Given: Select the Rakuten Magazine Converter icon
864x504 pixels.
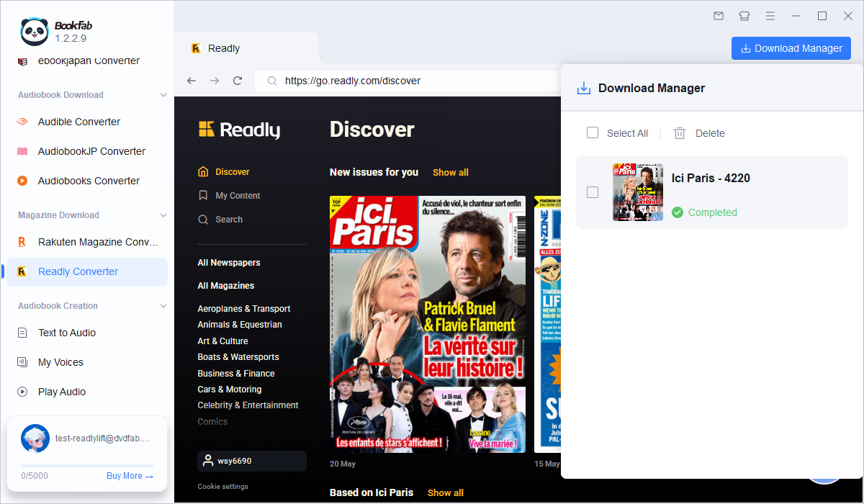Looking at the screenshot, I should pos(22,242).
